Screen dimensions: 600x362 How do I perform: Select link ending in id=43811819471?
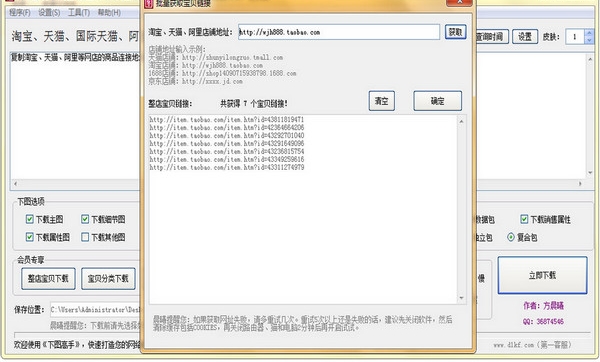227,120
